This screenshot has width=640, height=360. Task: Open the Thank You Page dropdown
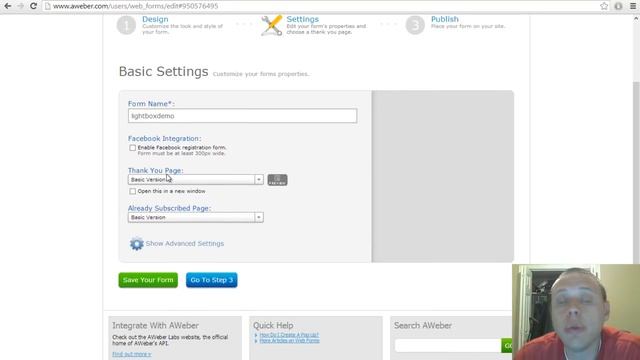pos(196,180)
